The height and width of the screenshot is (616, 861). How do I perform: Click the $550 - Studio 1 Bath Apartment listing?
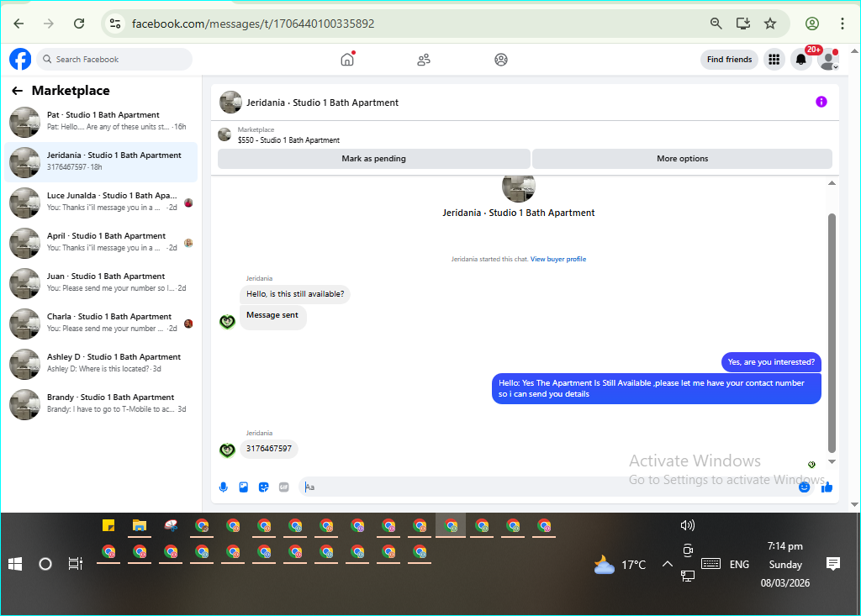click(x=288, y=140)
